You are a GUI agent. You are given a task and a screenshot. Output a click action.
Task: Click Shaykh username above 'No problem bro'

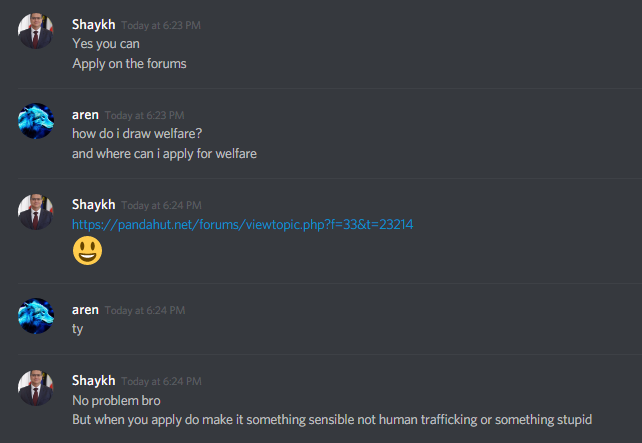[93, 381]
